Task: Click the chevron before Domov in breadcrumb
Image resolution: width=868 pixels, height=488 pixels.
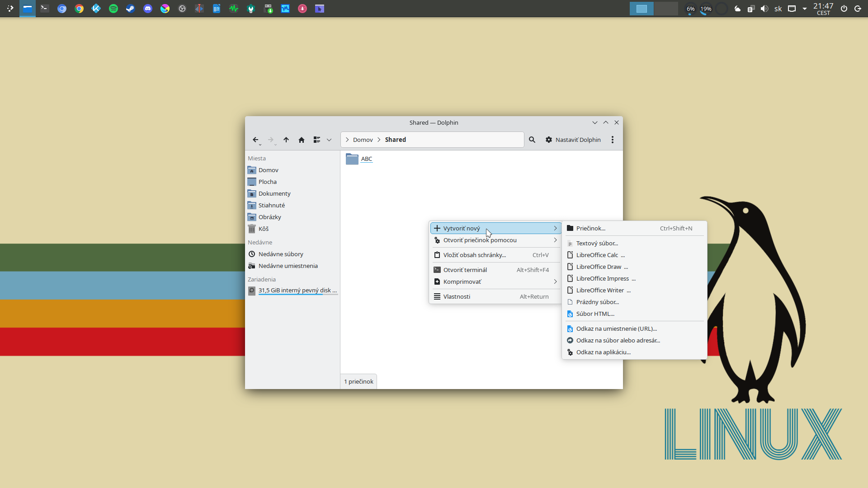Action: pos(347,140)
